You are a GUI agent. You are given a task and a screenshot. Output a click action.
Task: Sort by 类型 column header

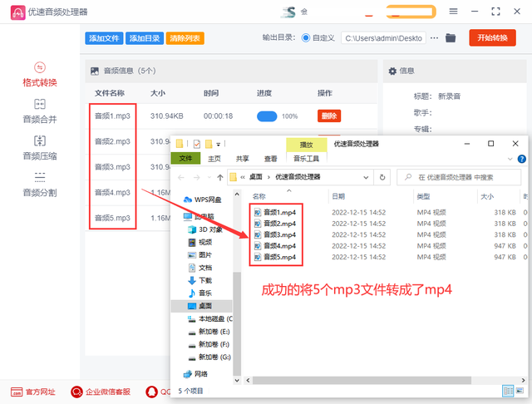click(x=423, y=196)
